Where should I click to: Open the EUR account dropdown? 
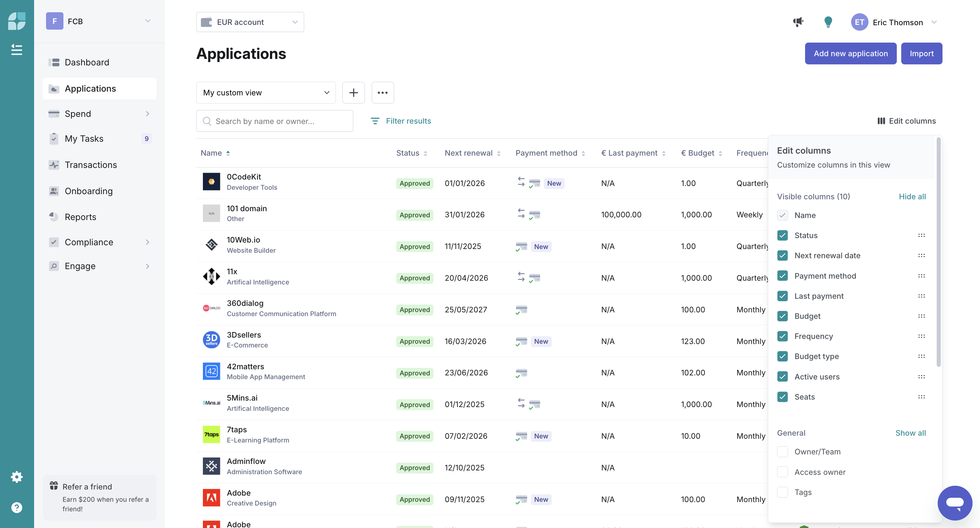coord(250,22)
